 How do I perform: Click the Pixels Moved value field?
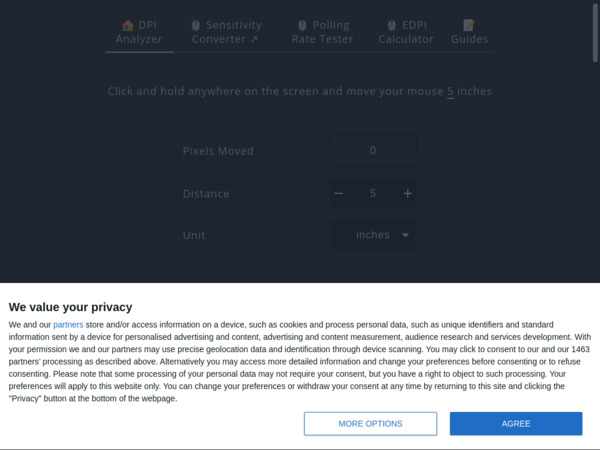click(x=373, y=151)
